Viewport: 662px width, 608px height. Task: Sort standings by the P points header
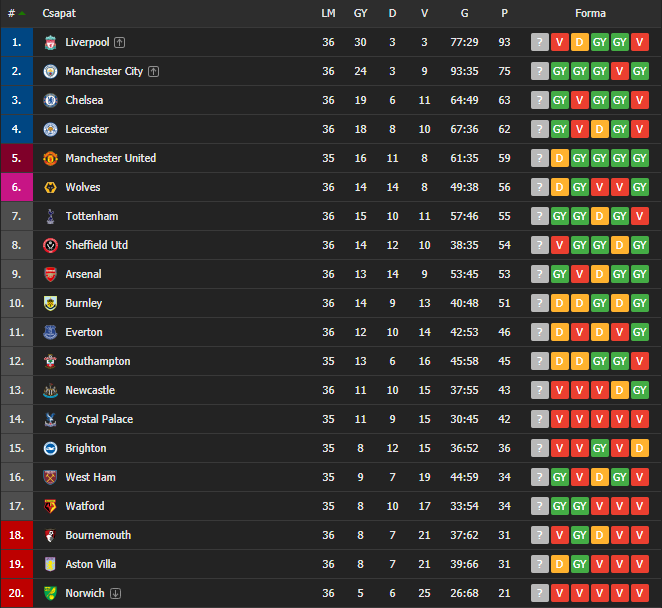[x=504, y=14]
